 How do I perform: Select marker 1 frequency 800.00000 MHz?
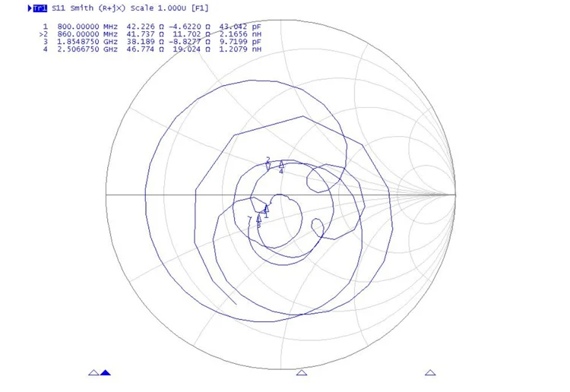click(87, 27)
